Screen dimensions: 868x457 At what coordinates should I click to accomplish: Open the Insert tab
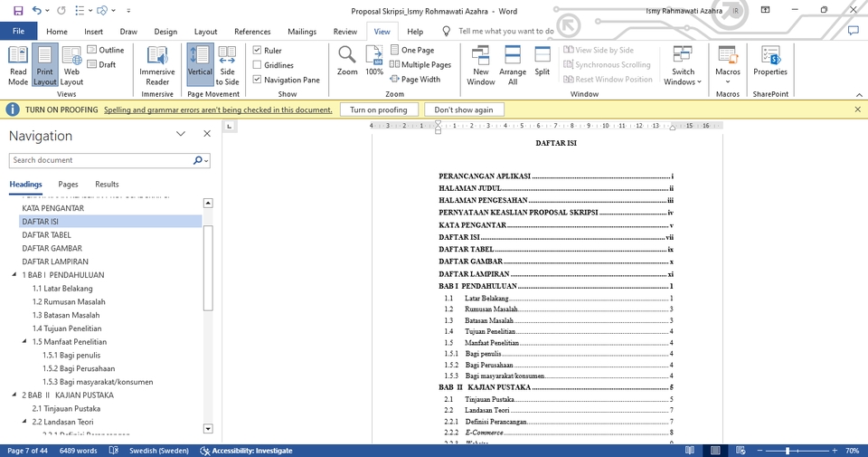pyautogui.click(x=93, y=32)
